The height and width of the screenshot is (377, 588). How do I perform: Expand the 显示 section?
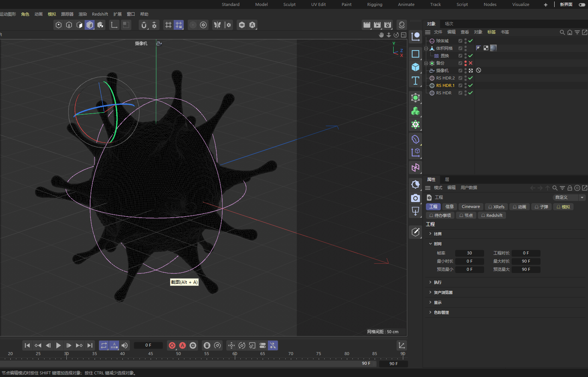[x=430, y=302]
